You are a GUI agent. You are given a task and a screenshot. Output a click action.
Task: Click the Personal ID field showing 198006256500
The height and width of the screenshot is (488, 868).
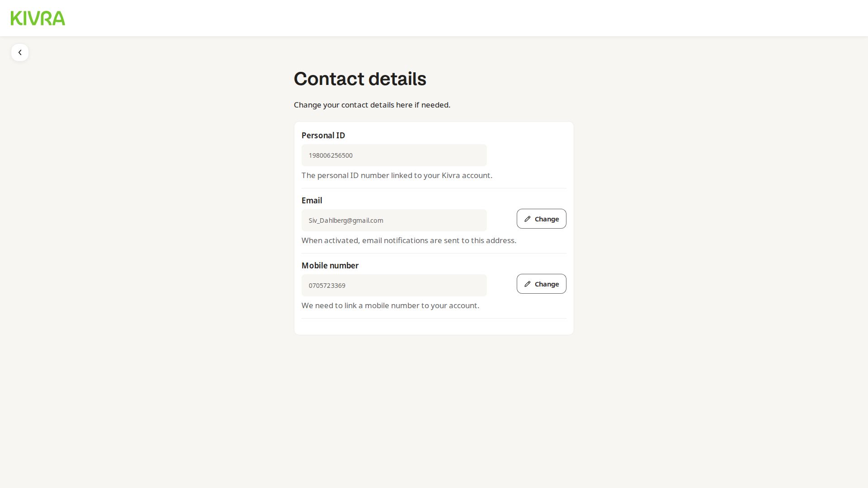tap(394, 155)
